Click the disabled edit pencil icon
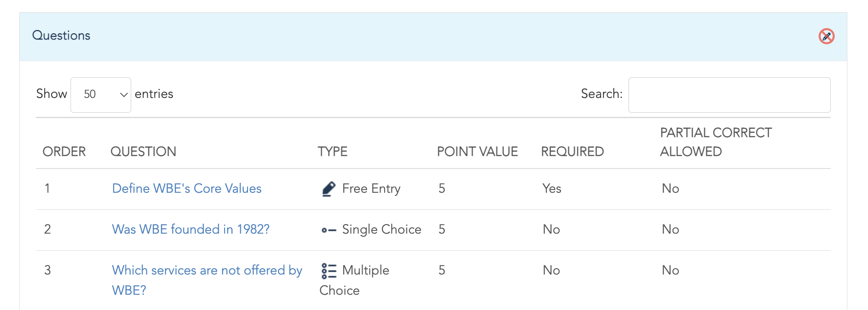 [826, 36]
